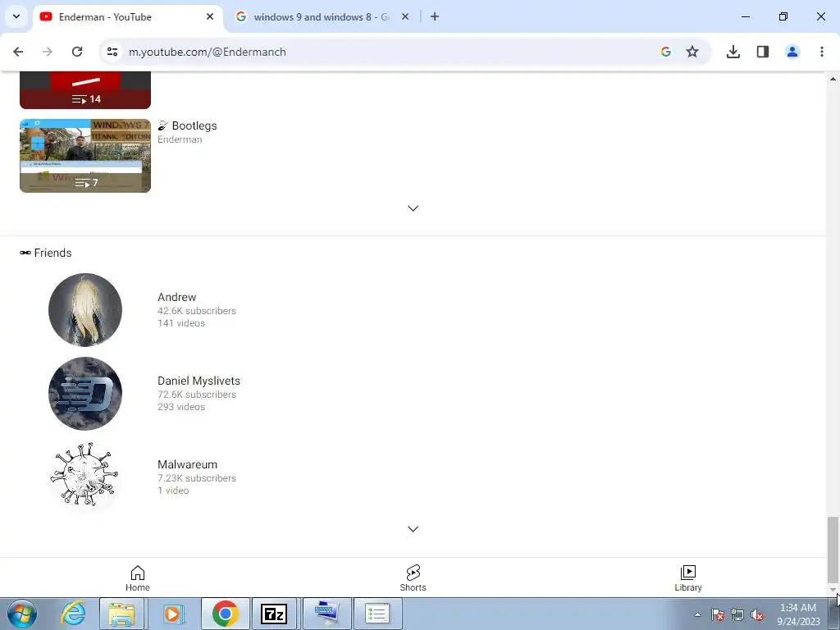Open the Malwareum channel name

(x=188, y=464)
